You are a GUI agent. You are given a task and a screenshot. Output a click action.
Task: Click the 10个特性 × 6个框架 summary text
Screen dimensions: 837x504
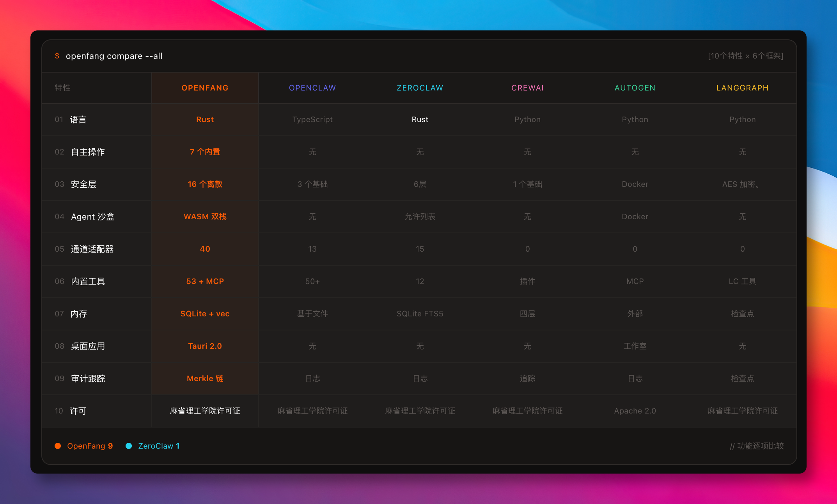point(745,56)
